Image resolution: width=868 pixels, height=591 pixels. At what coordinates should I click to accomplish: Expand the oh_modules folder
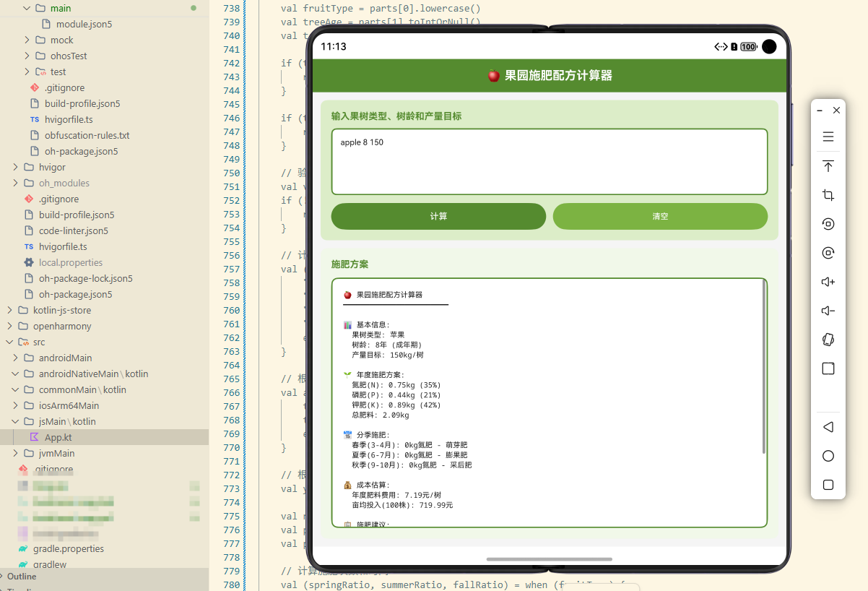coord(15,183)
